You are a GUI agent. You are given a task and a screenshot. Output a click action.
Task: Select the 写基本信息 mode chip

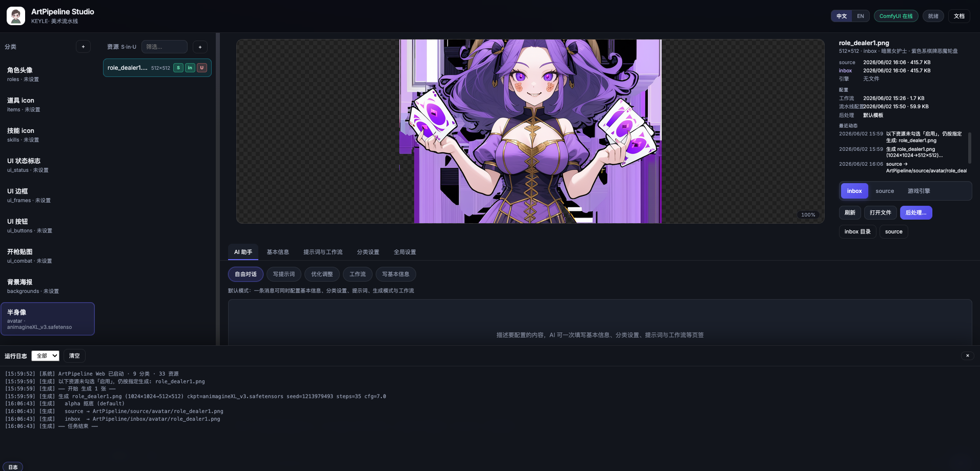pos(396,274)
